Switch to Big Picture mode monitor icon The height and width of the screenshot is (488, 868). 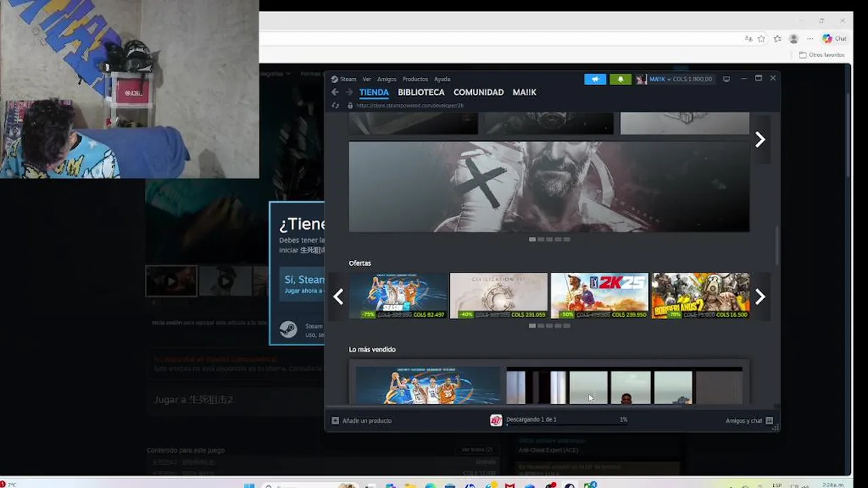click(x=726, y=79)
